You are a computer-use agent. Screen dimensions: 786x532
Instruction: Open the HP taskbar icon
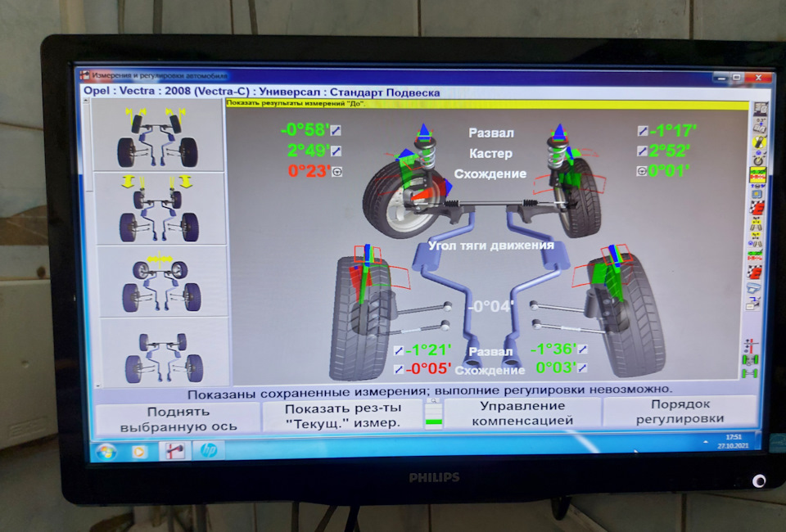coord(209,450)
